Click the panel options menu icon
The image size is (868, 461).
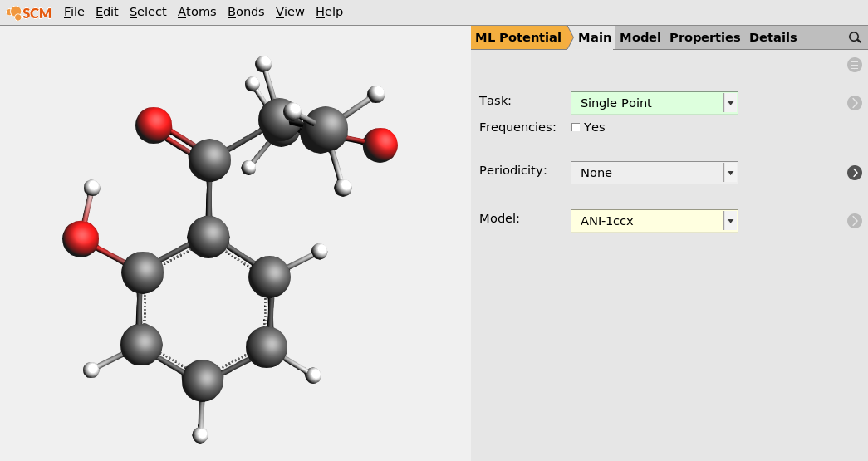tap(854, 65)
